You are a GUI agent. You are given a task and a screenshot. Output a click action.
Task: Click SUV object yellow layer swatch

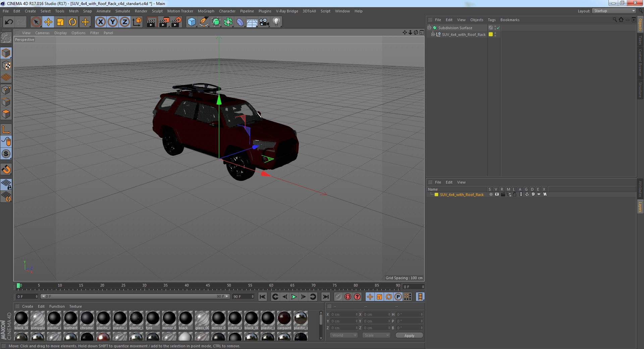[x=491, y=34]
